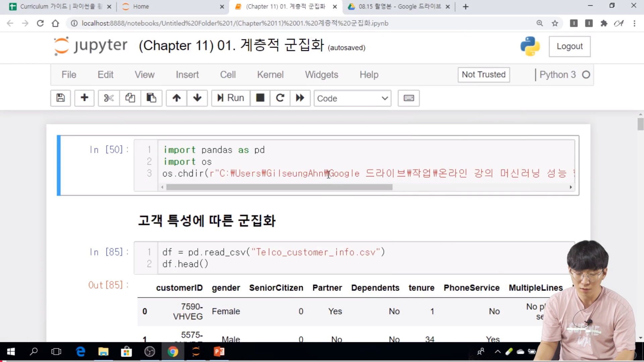Cut selected cells with the scissors icon
The height and width of the screenshot is (362, 644).
point(109,98)
